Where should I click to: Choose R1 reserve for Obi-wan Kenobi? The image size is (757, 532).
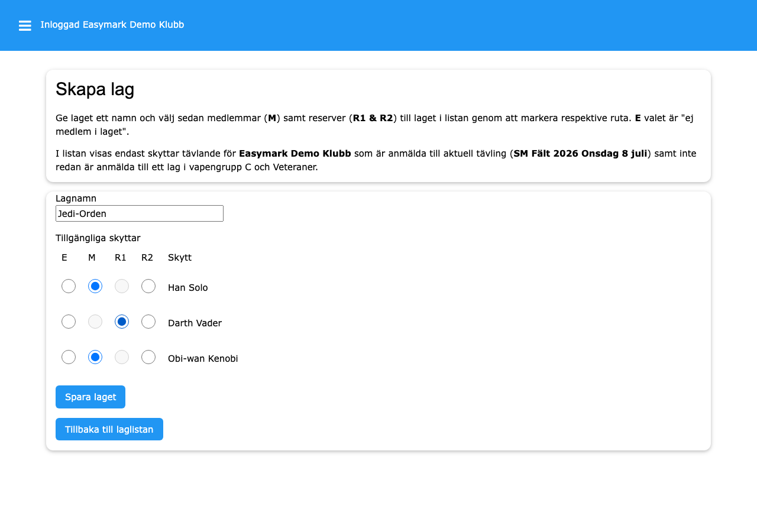(x=122, y=357)
